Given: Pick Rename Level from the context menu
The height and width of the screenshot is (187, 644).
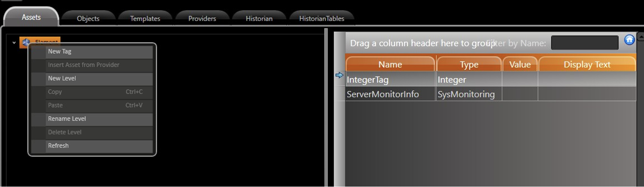Looking at the screenshot, I should [x=67, y=119].
